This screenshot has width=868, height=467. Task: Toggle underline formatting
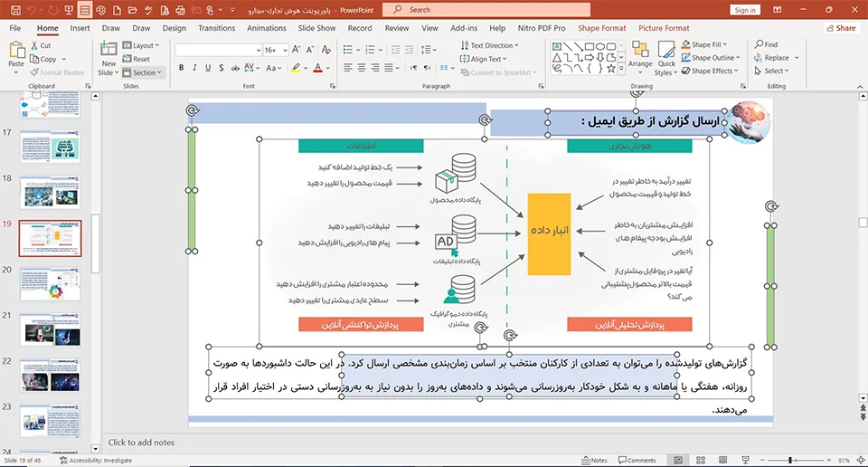coord(208,68)
